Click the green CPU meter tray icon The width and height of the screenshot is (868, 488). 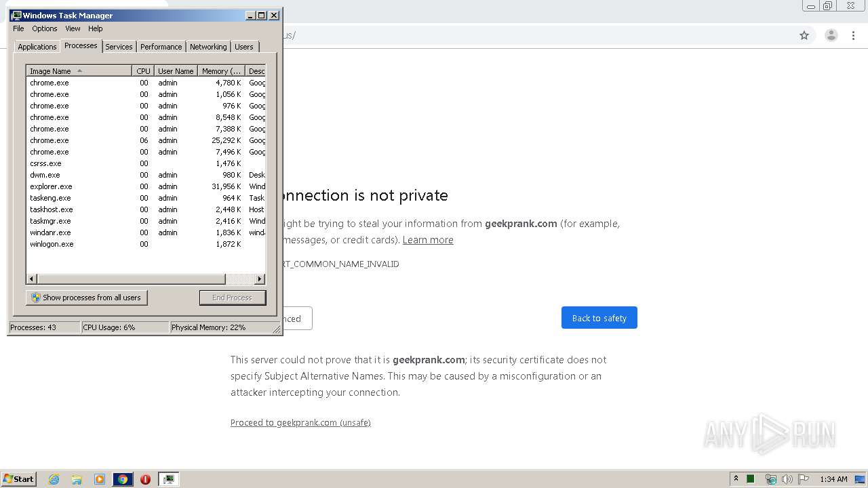[x=751, y=479]
